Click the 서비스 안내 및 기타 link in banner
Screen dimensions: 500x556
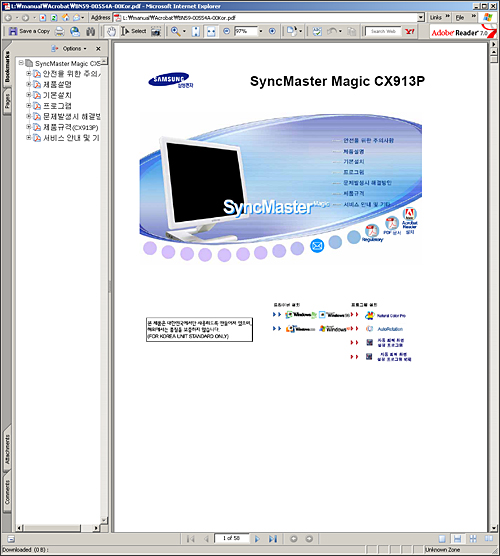pos(367,204)
